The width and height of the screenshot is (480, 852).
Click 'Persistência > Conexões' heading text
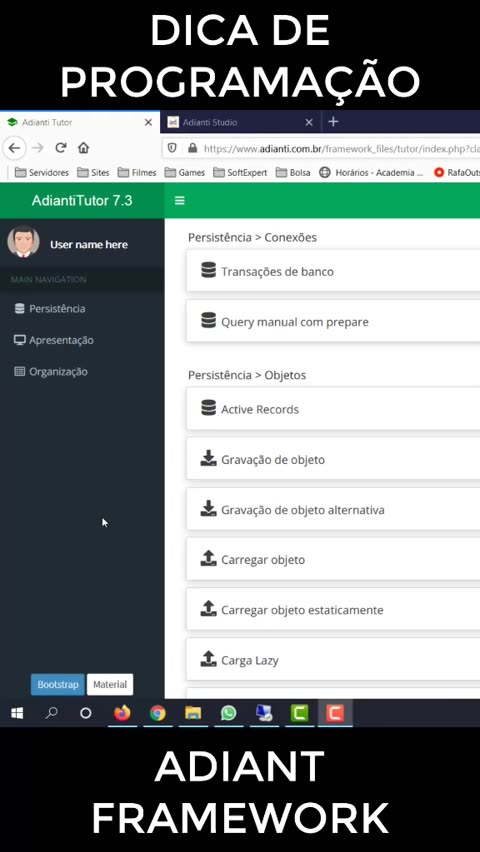coord(252,237)
